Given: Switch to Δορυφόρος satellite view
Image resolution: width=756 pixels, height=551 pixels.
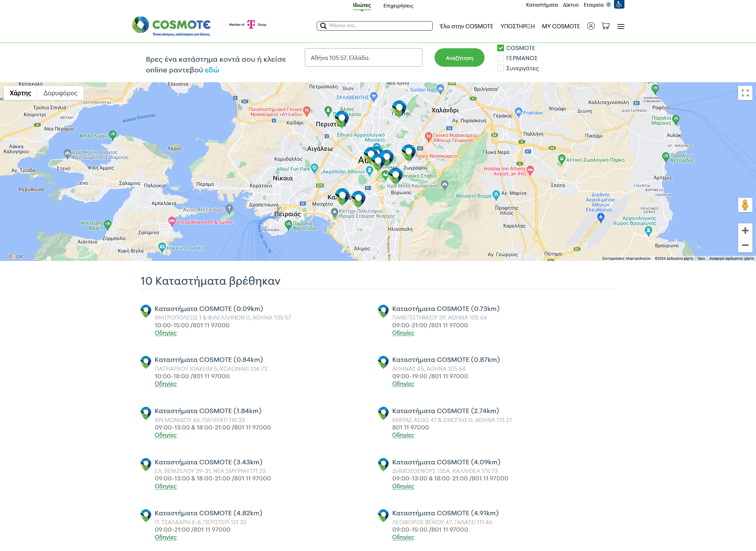Looking at the screenshot, I should (60, 93).
